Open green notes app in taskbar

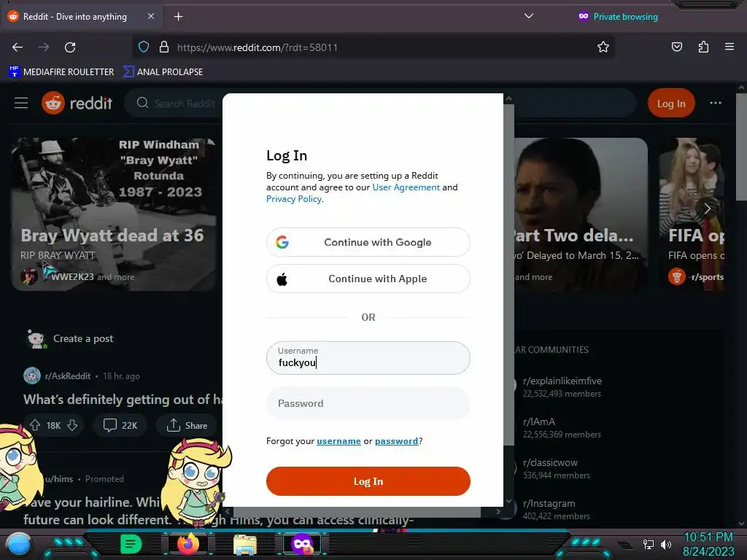pyautogui.click(x=131, y=544)
